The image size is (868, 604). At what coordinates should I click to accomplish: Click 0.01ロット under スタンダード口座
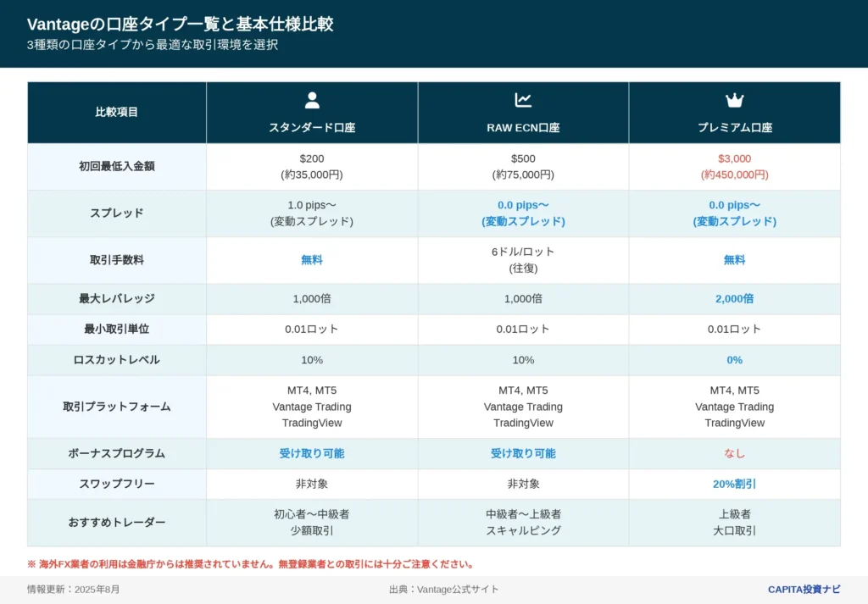click(312, 329)
